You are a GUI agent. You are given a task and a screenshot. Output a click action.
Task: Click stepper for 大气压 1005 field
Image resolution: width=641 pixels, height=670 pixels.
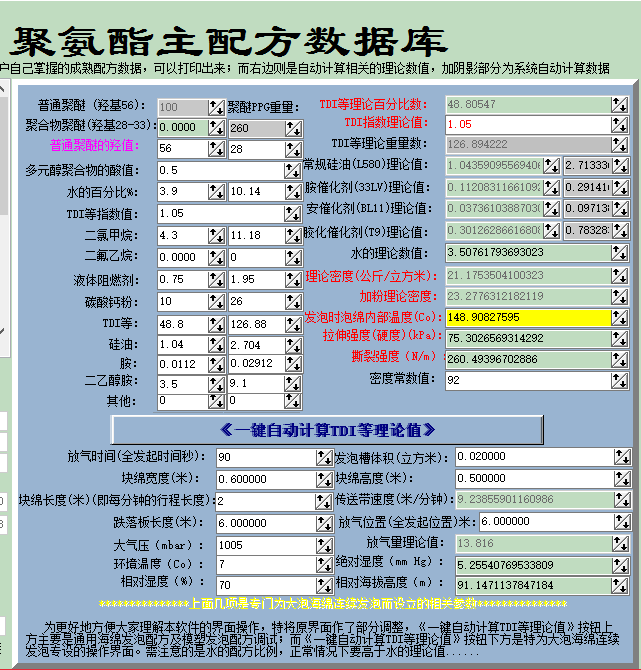tap(324, 545)
